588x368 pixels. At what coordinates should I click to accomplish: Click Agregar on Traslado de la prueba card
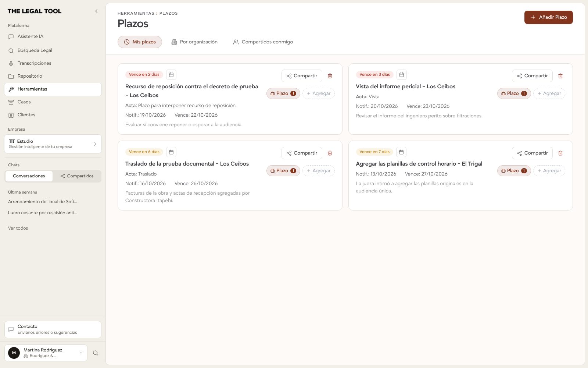pyautogui.click(x=319, y=171)
